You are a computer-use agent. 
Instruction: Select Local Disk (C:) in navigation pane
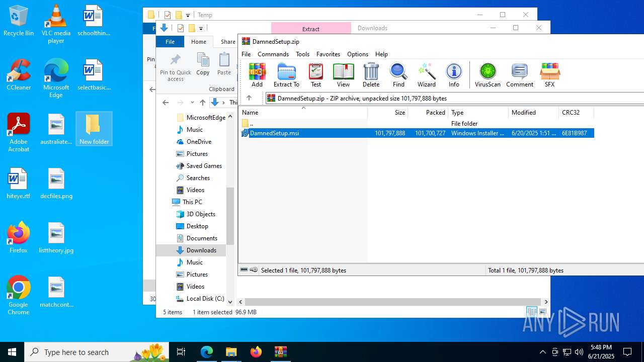pos(205,299)
